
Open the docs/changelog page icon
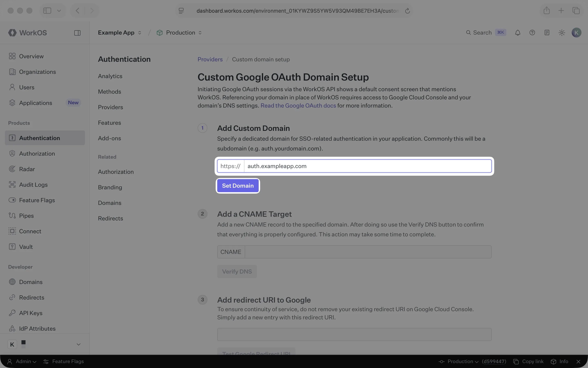pyautogui.click(x=547, y=33)
